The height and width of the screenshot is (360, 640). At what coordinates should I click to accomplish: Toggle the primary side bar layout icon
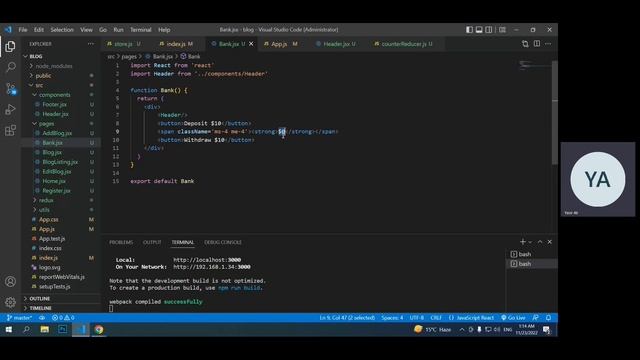(469, 30)
